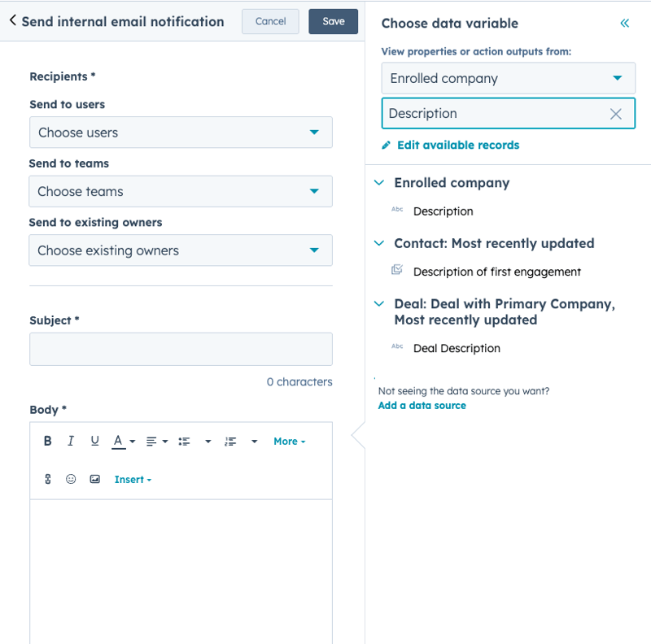
Task: Click the Save button
Action: coord(333,22)
